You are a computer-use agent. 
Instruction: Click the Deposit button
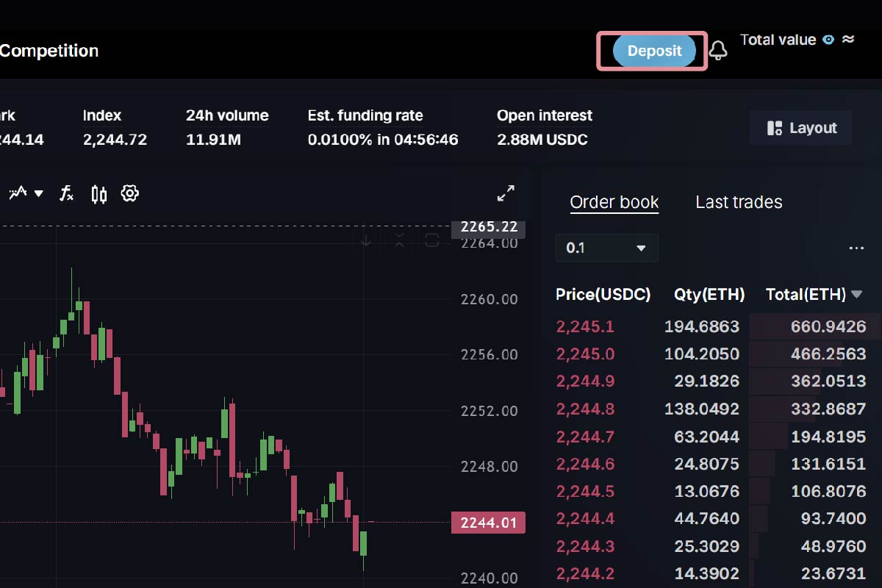(654, 51)
